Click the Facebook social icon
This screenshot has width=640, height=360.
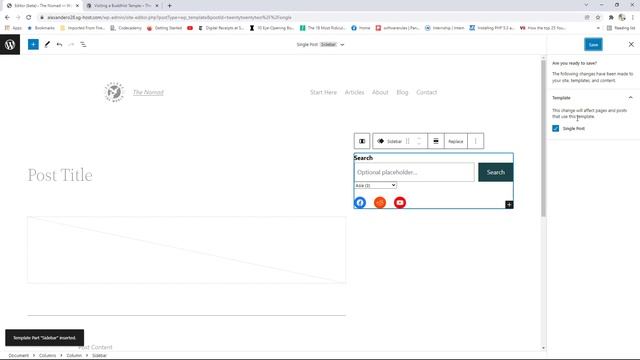tap(360, 202)
